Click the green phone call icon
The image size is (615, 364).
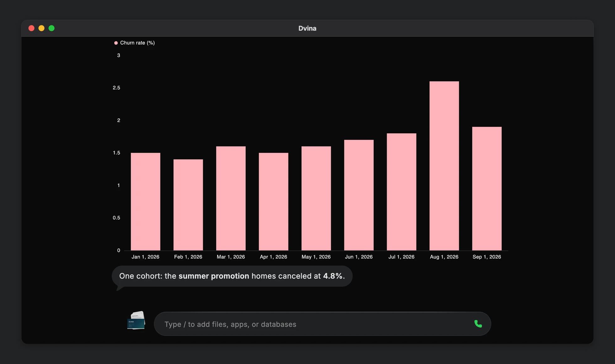[478, 324]
